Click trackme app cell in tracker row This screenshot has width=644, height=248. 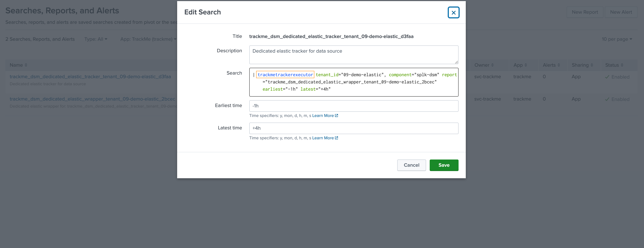coord(522,77)
